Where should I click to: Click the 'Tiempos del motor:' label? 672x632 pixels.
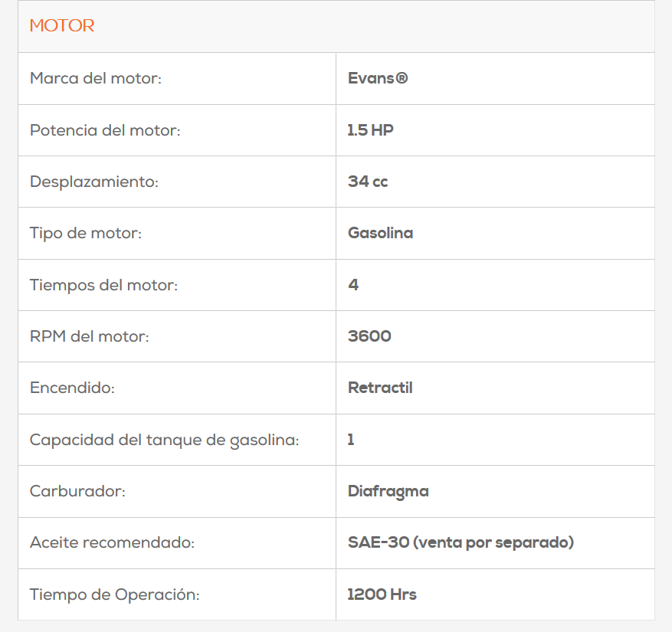click(x=103, y=285)
